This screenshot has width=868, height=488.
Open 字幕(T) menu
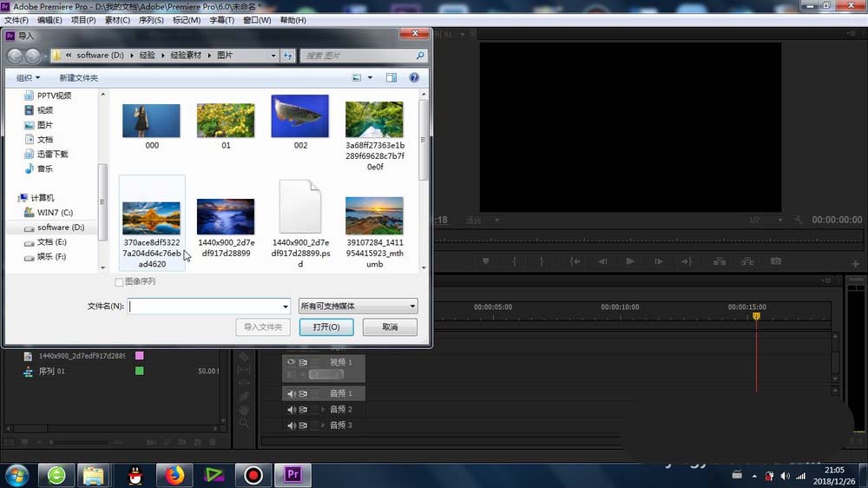tap(221, 20)
